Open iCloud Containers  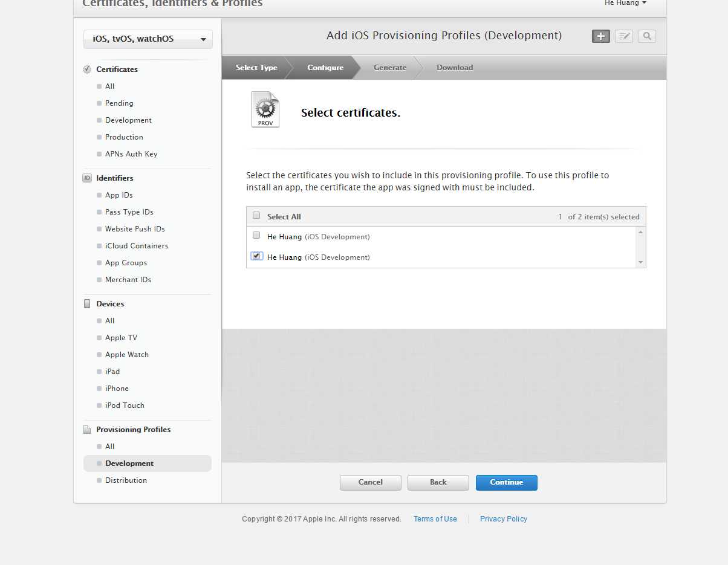[137, 246]
